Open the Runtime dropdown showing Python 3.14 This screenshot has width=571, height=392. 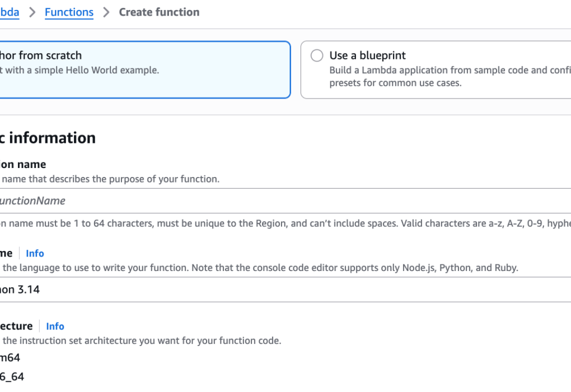[x=280, y=290]
